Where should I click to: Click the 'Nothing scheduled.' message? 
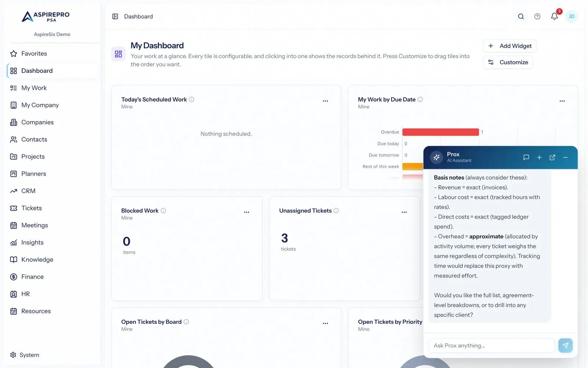[226, 134]
